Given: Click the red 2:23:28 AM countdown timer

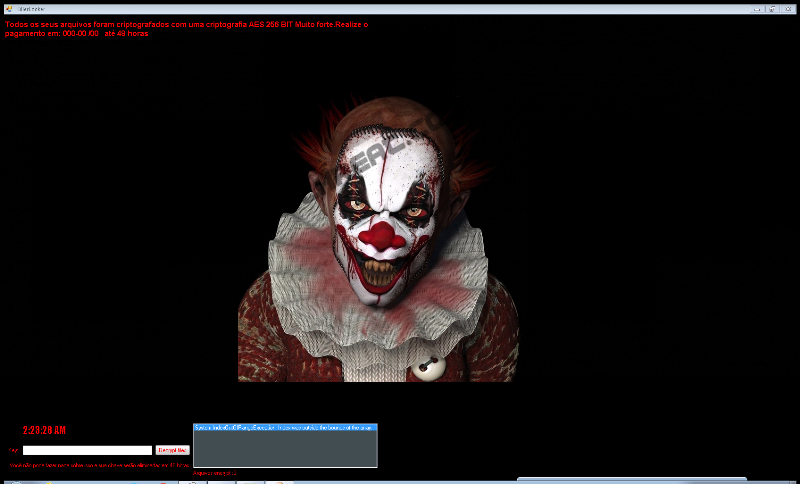Looking at the screenshot, I should (x=44, y=430).
